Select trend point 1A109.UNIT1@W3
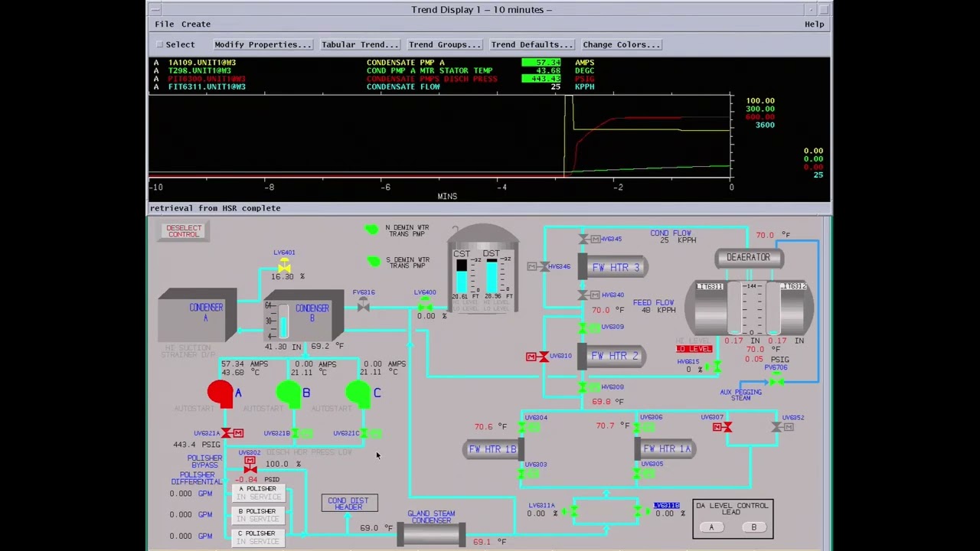 point(202,63)
